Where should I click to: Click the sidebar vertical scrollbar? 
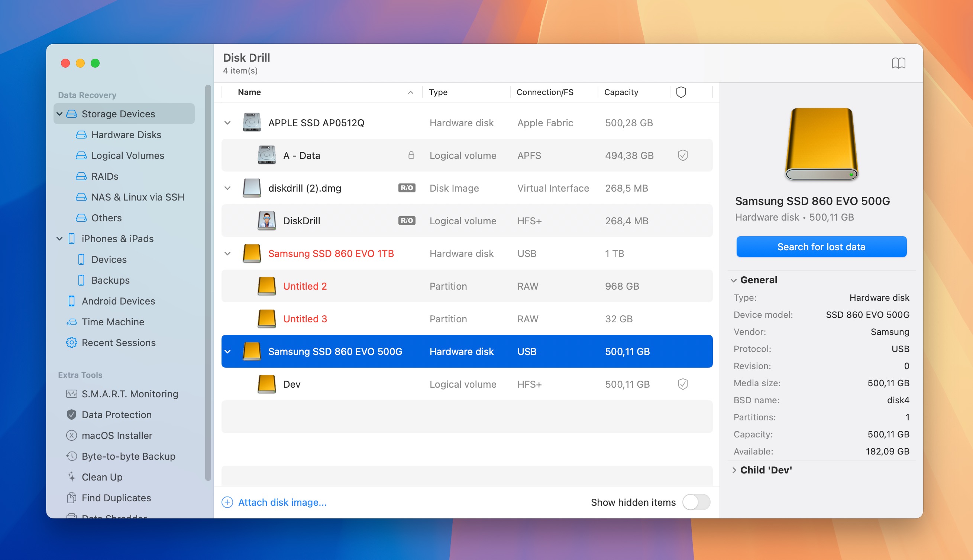(x=208, y=283)
